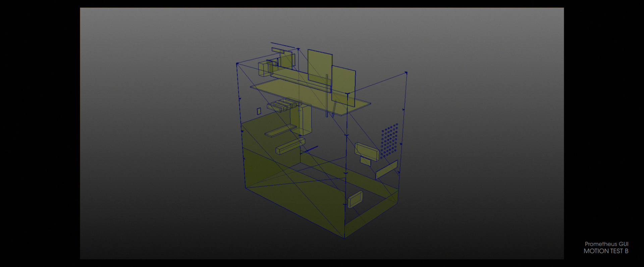Select the top-right corner vertex of the box
644x267 pixels.
pyautogui.click(x=406, y=72)
